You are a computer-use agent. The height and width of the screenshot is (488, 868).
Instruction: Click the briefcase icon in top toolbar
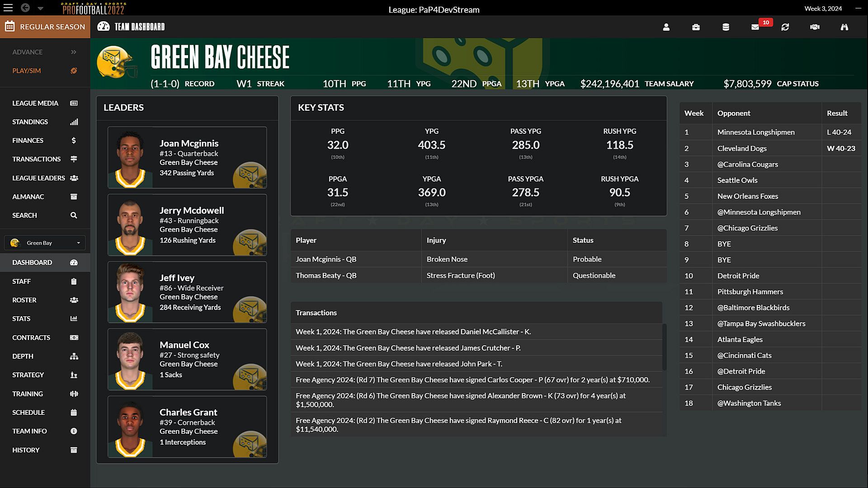[696, 27]
